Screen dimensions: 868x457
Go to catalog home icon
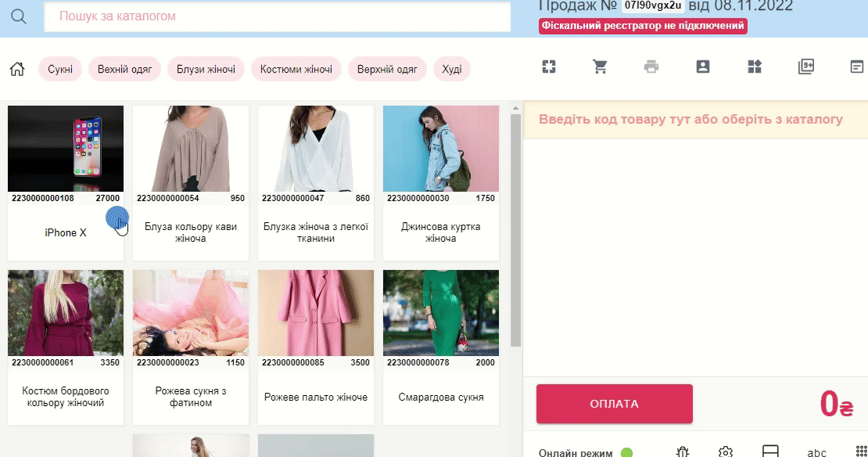pos(17,69)
